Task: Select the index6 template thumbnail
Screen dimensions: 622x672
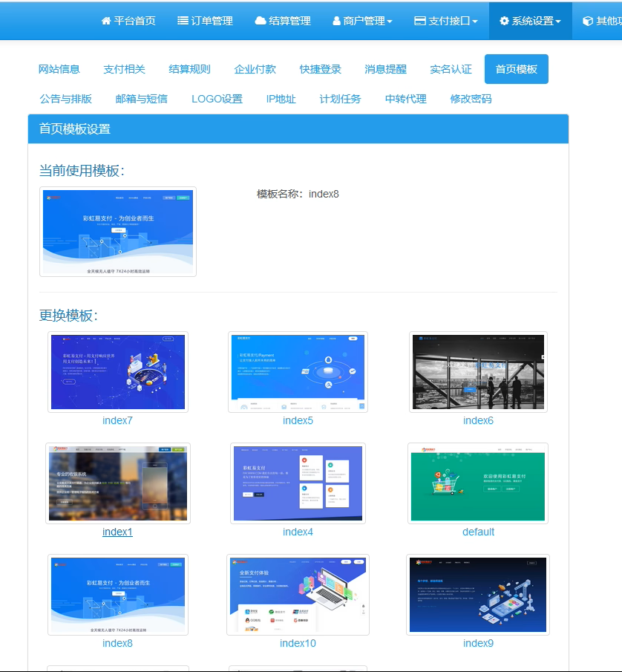Action: [x=478, y=372]
